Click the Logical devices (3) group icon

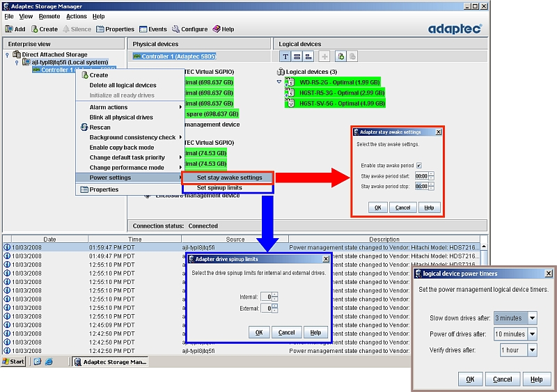coord(281,72)
